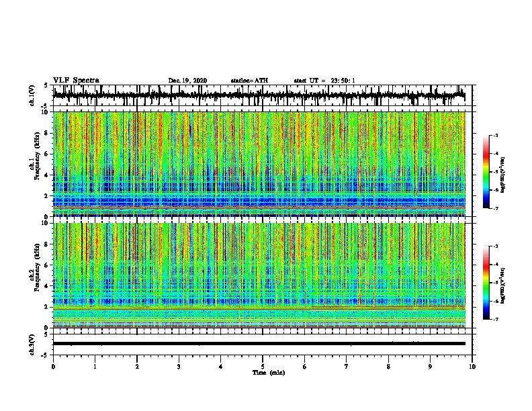Viewport: 532px width, 411px height.
Task: Click the ch.1 spectrogram "4" kHz tick label
Action: point(47,175)
